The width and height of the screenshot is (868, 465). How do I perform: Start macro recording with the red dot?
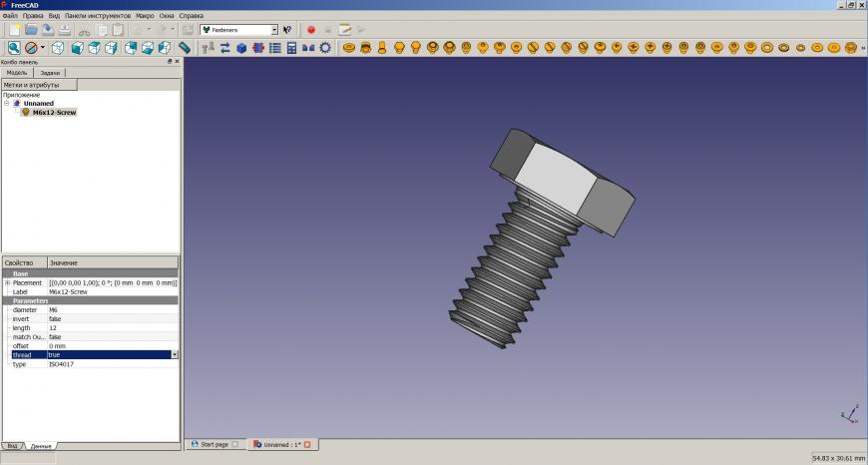[311, 30]
